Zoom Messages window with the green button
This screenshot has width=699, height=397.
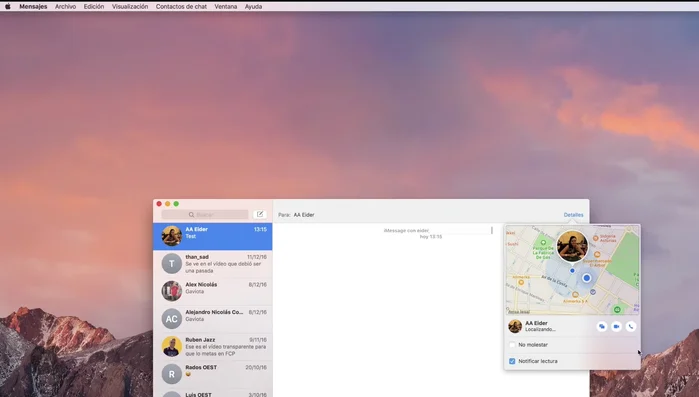click(x=176, y=204)
